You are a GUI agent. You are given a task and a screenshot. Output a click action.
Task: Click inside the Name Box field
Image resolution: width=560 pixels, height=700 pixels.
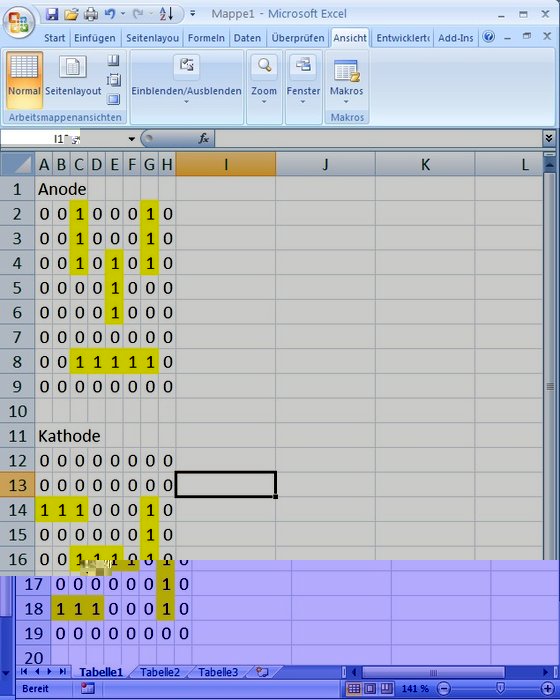point(63,139)
